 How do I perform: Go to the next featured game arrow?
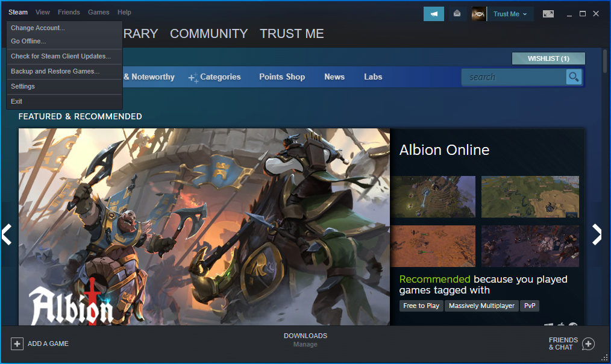tap(597, 234)
